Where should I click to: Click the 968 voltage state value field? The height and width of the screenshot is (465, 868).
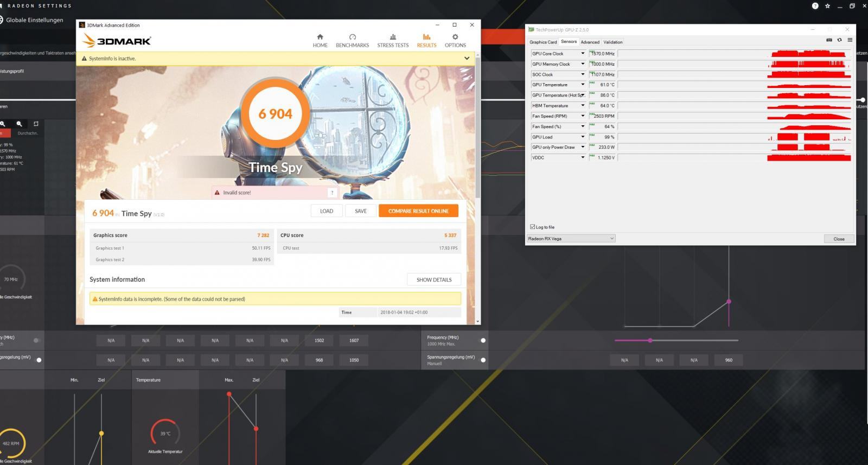tap(319, 360)
